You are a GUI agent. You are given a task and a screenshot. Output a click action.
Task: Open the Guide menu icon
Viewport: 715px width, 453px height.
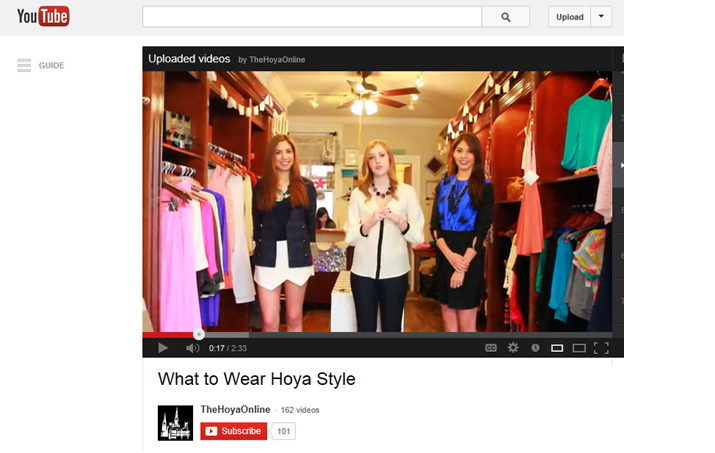point(24,65)
